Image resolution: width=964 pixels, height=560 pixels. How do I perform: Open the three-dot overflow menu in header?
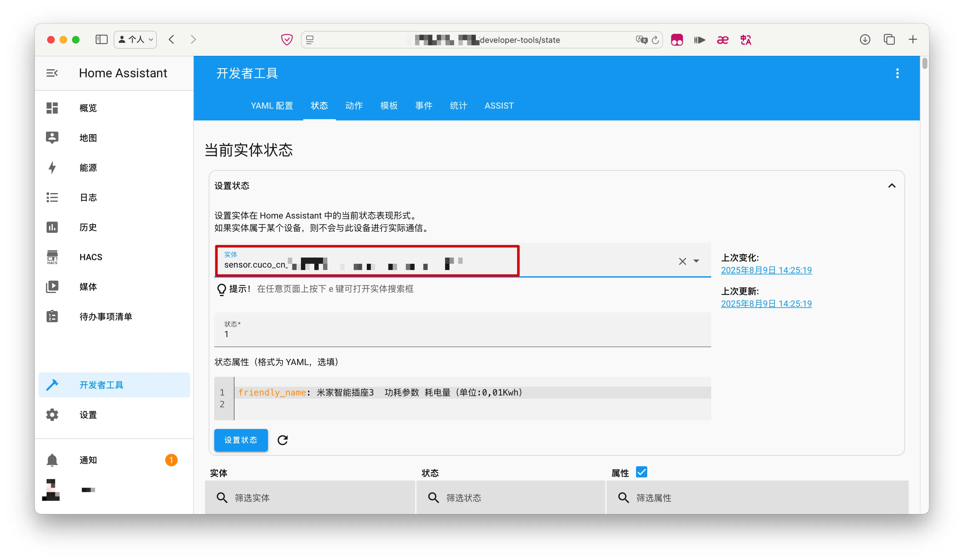(x=897, y=73)
